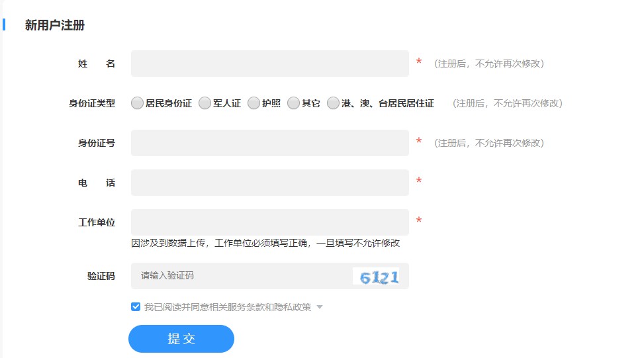Select the 港、澳、台居民居住证 radio button
This screenshot has width=644, height=358.
pos(333,103)
